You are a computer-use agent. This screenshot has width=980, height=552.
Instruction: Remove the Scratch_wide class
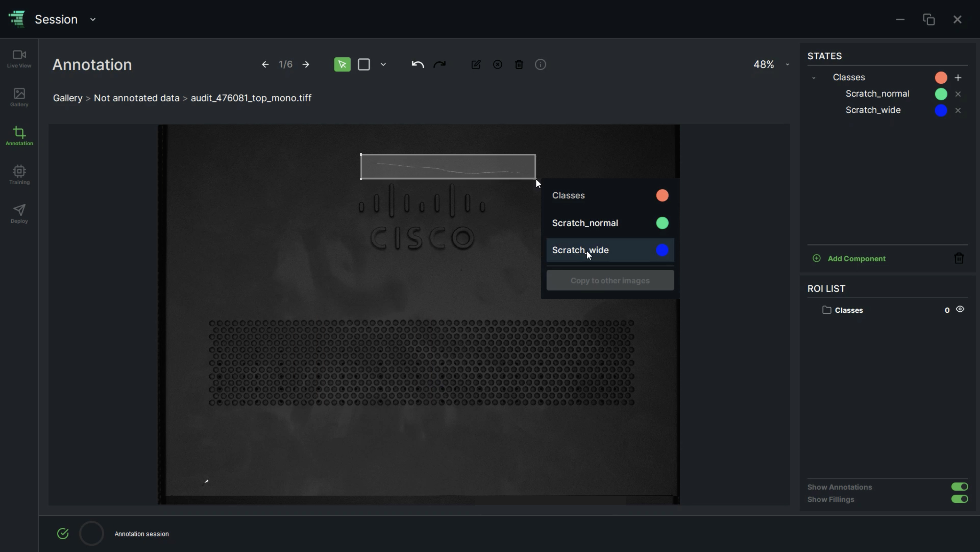(x=958, y=110)
